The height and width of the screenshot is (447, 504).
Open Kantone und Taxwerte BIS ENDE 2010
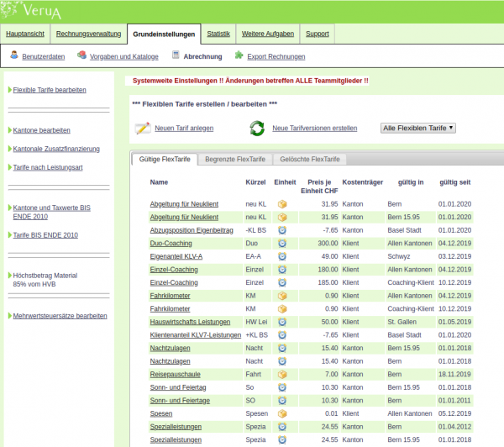pyautogui.click(x=51, y=213)
